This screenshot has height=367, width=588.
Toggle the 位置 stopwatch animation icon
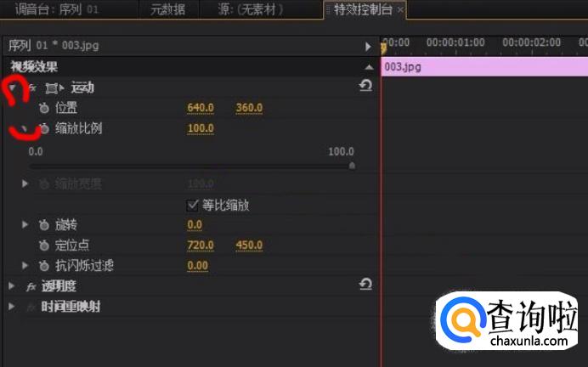[44, 108]
